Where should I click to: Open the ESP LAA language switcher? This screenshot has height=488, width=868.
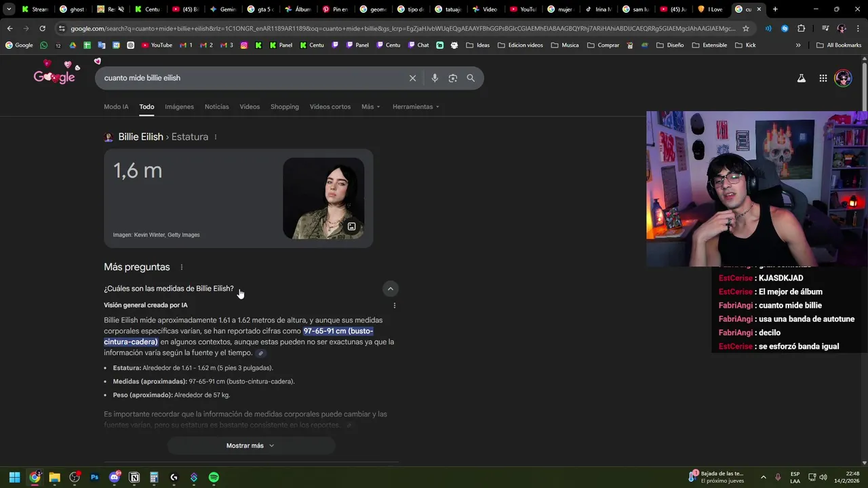coord(795,477)
